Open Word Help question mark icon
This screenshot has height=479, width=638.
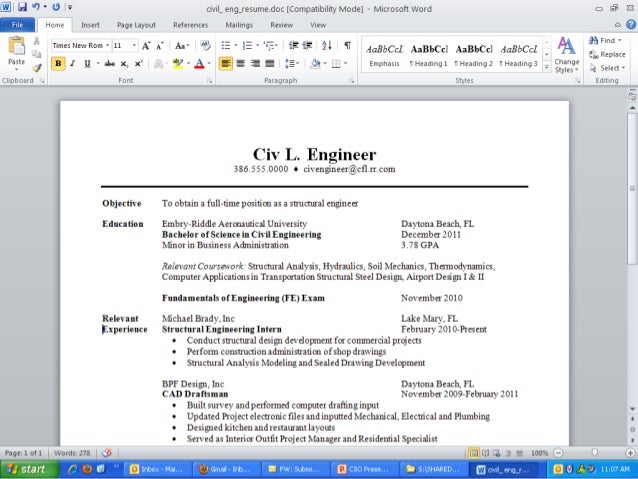click(631, 24)
